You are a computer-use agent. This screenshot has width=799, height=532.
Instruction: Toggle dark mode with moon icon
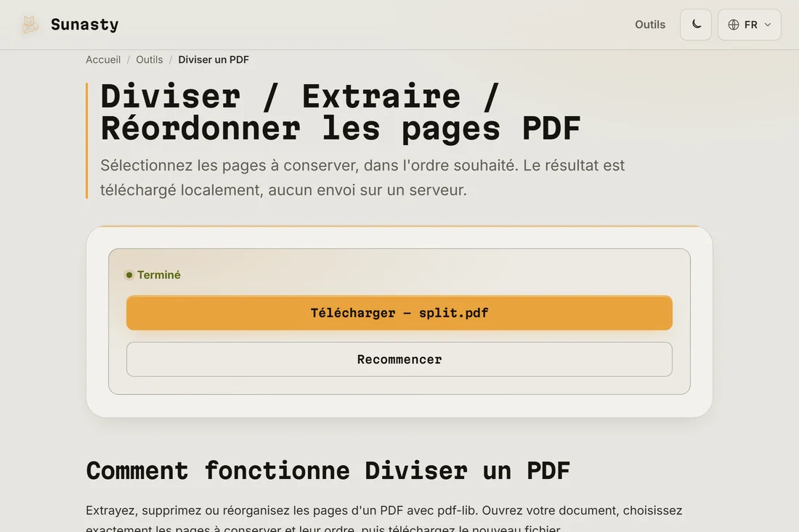coord(696,25)
